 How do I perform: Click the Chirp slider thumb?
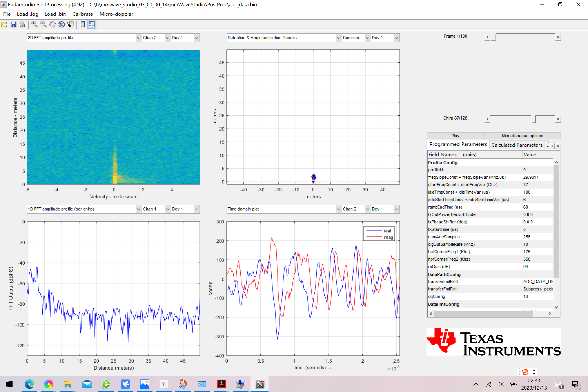(534, 119)
